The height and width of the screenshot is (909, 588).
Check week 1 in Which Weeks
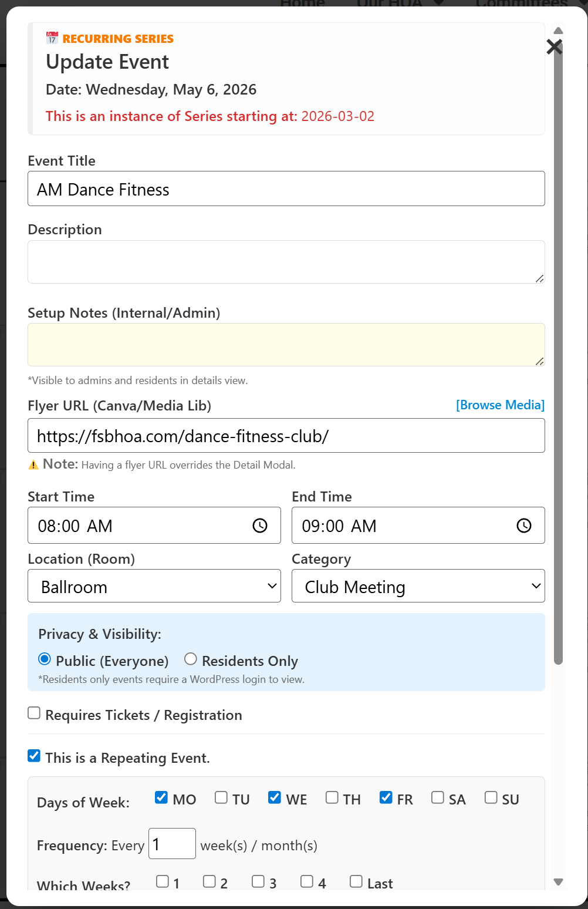tap(163, 881)
